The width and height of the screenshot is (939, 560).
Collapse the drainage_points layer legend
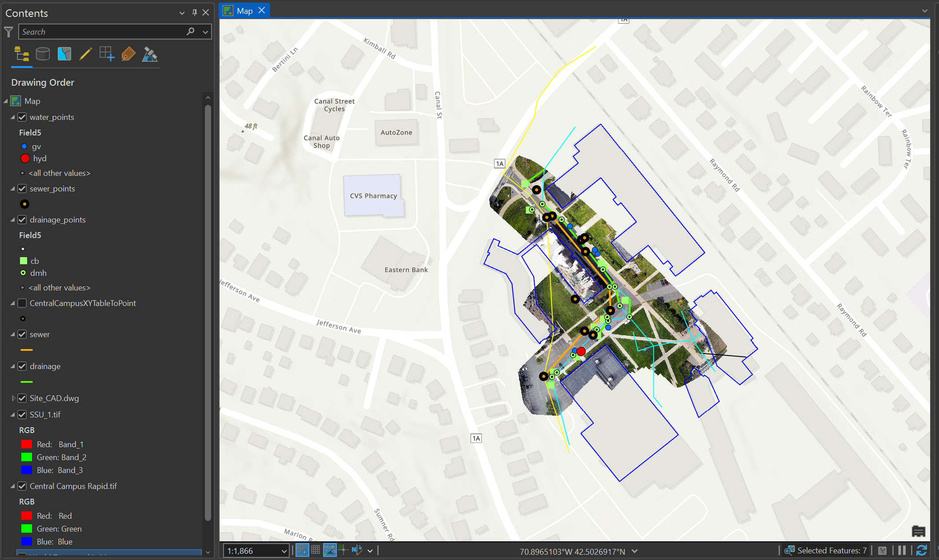click(13, 220)
